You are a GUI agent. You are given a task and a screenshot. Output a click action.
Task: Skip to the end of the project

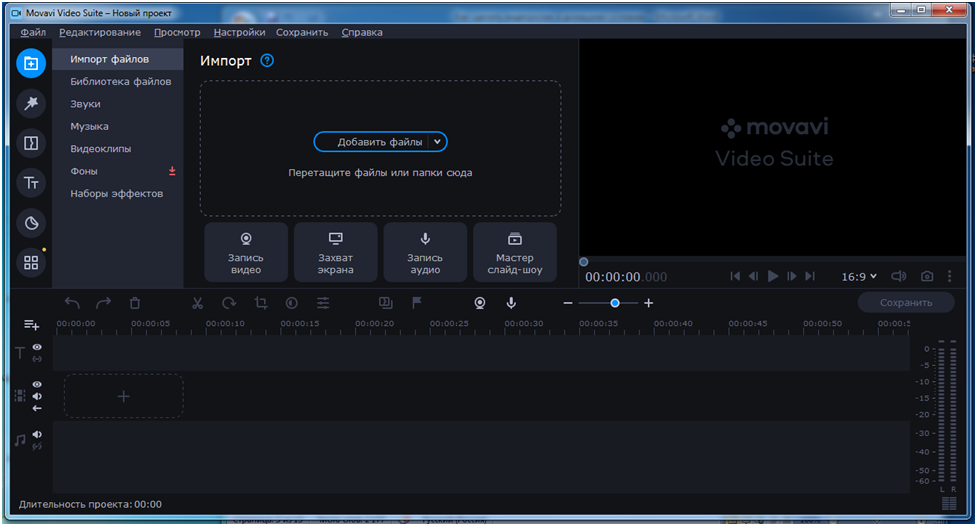[810, 276]
